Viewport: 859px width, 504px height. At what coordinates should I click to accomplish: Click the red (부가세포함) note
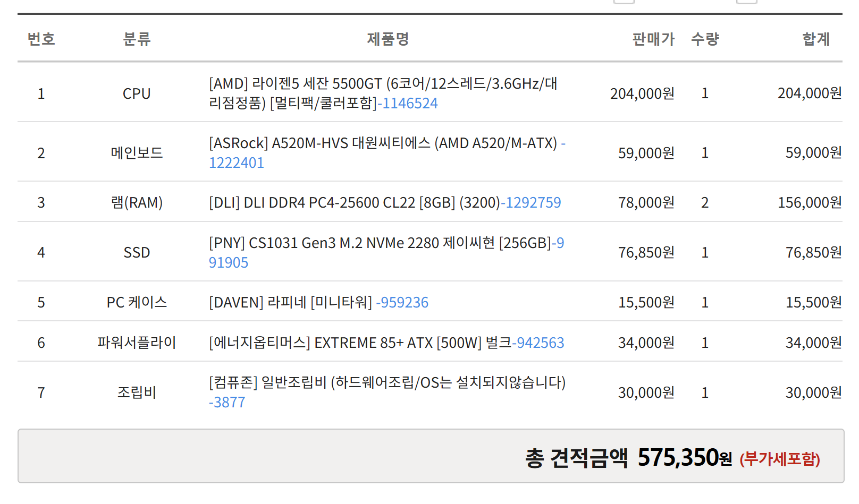tap(780, 459)
